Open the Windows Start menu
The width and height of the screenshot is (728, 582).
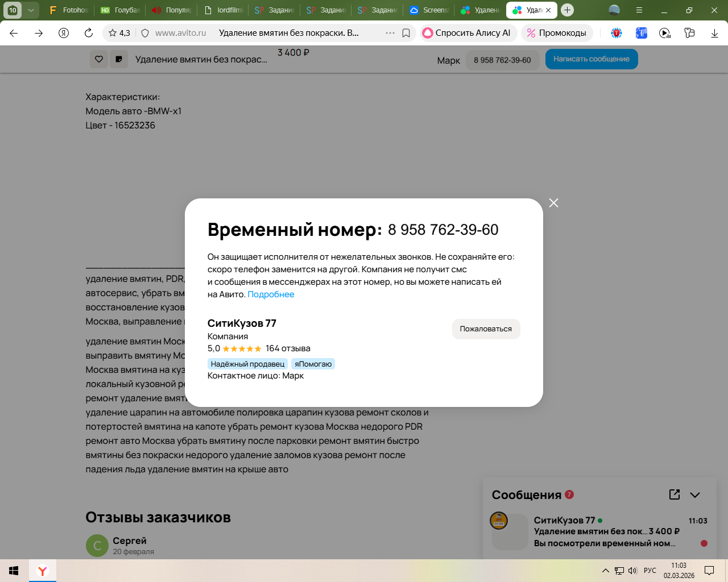point(14,571)
